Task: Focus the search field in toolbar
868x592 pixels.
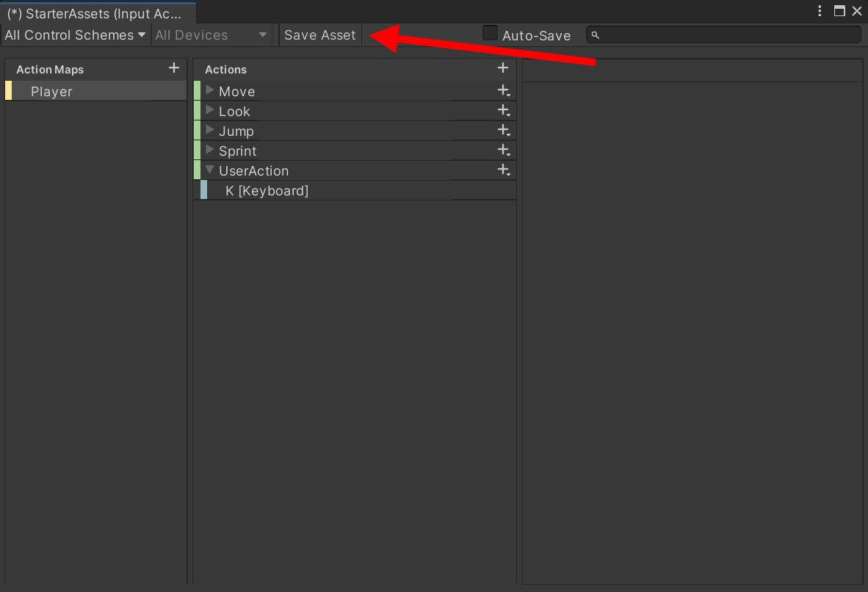Action: [x=723, y=35]
